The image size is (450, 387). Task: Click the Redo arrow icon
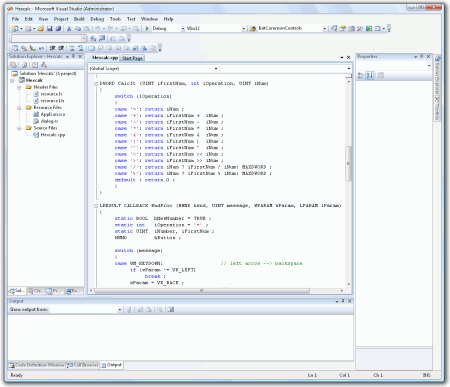coord(110,29)
